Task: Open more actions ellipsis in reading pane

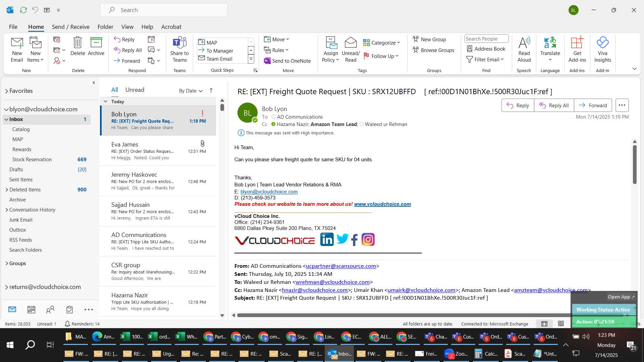Action: (622, 105)
